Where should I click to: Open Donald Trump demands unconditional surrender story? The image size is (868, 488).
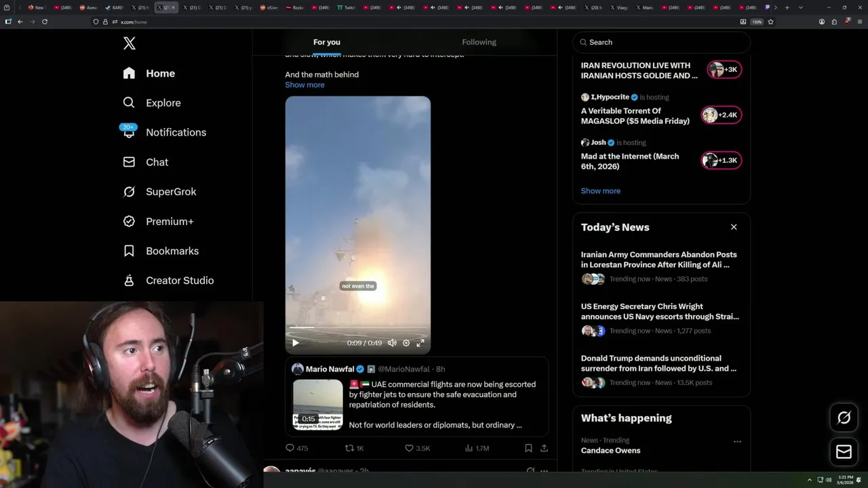(x=659, y=363)
